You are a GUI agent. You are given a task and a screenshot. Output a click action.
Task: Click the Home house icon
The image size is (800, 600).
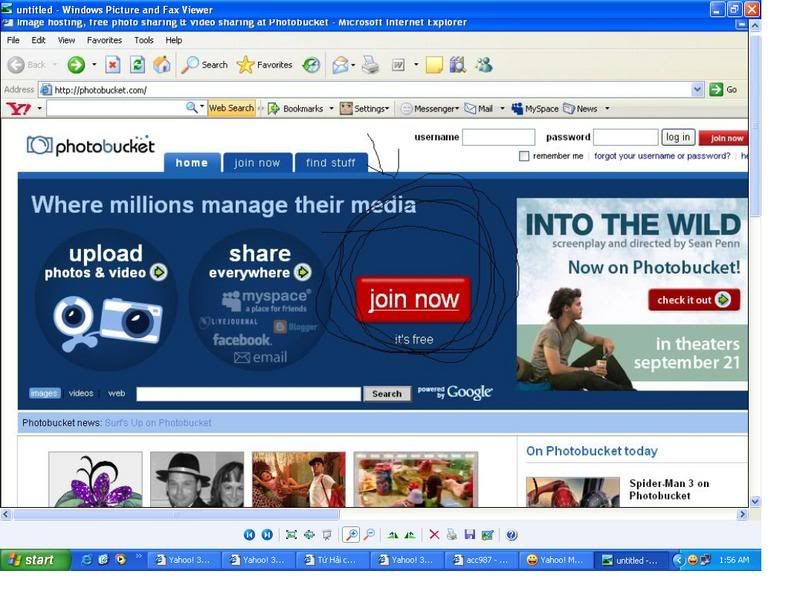coord(162,65)
